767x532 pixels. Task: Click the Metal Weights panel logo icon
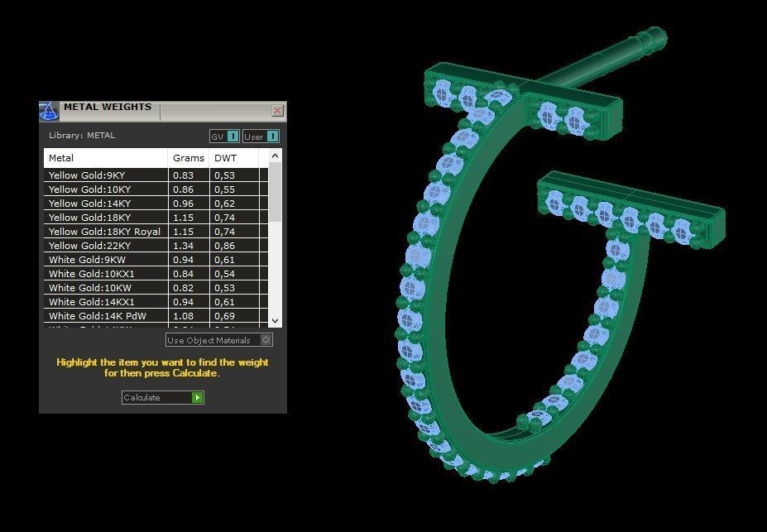49,112
